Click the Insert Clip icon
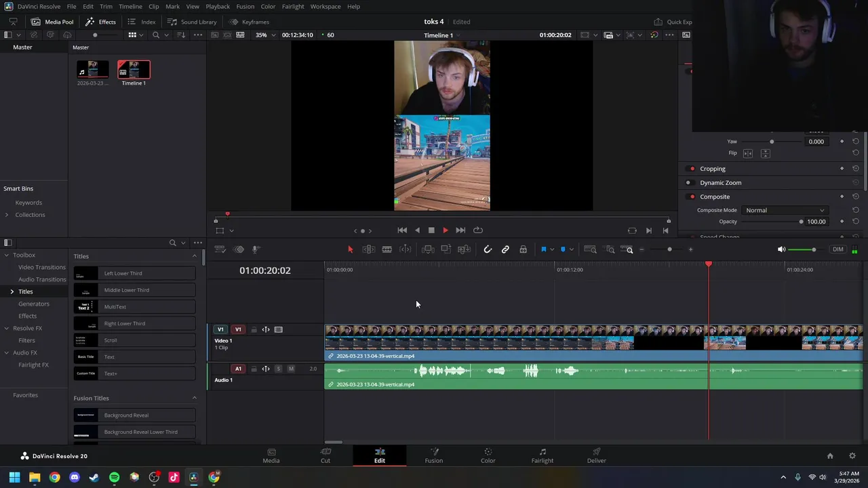The width and height of the screenshot is (868, 488). [428, 249]
